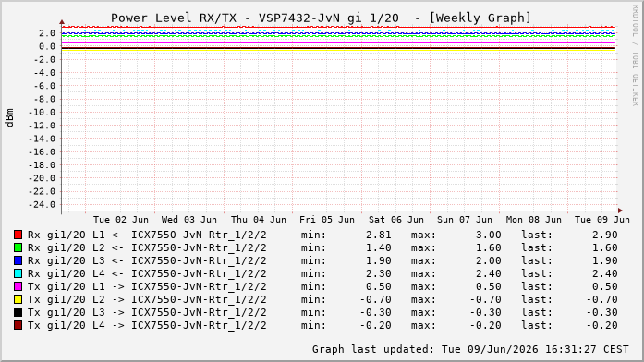Click the 'Wed 03 Jun' x-axis label
The width and height of the screenshot is (644, 362).
click(188, 220)
